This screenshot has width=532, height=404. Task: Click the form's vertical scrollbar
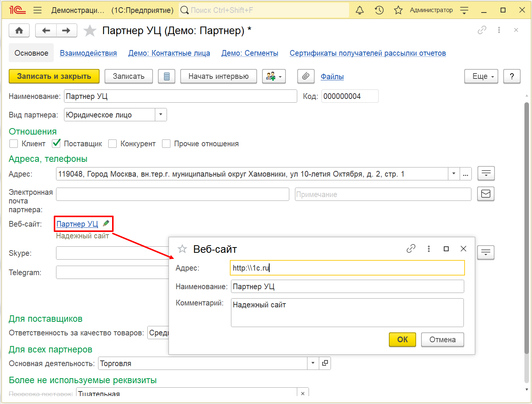coord(526,227)
